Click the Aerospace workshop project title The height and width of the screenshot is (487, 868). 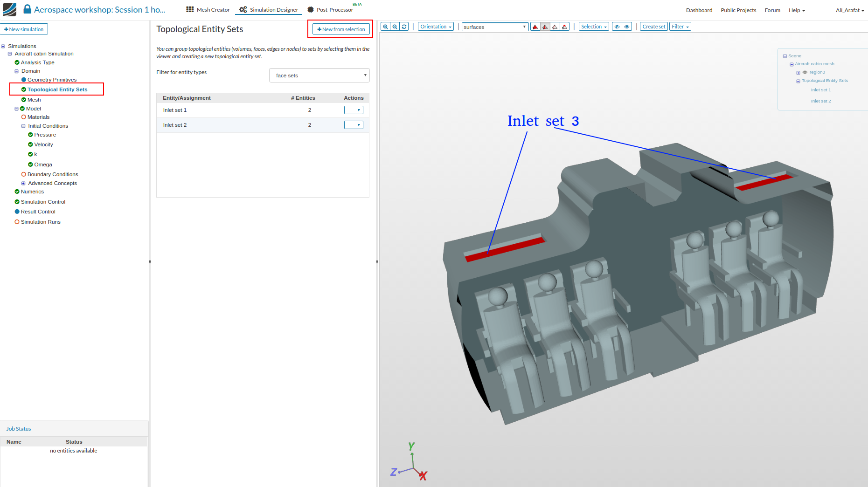tap(99, 10)
